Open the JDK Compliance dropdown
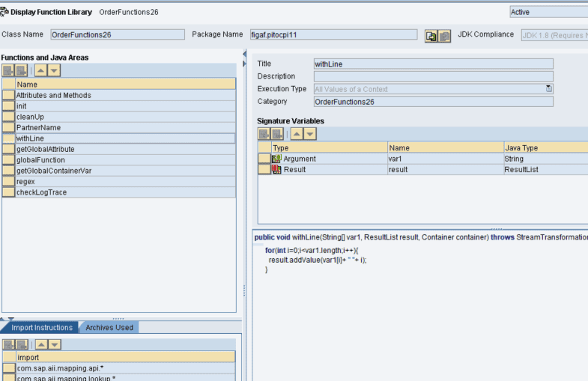 554,35
